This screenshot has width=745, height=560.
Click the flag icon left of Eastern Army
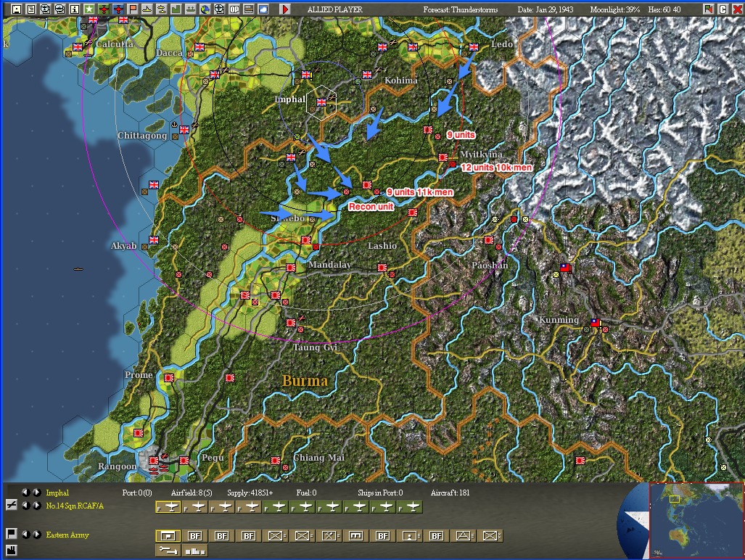(12, 534)
